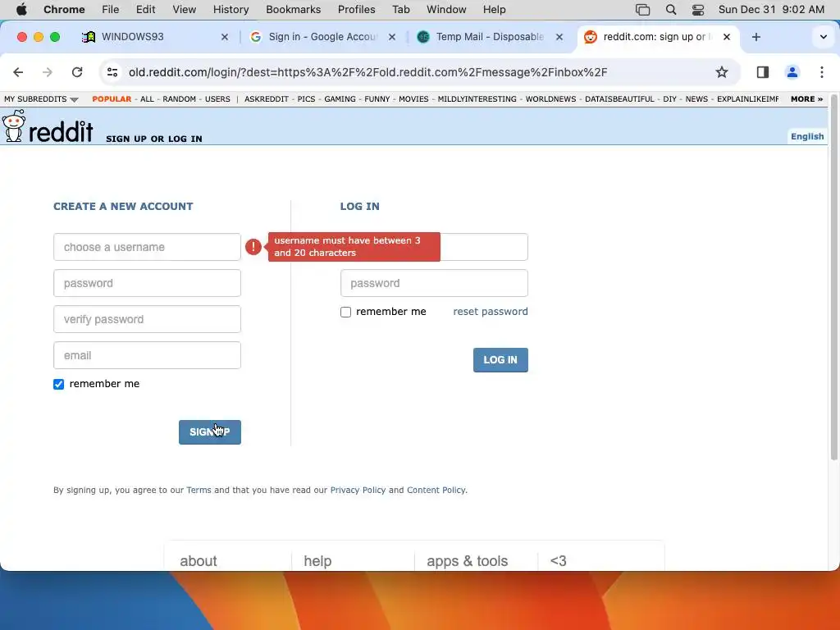Follow the reset password link
This screenshot has height=630, width=840.
click(491, 311)
